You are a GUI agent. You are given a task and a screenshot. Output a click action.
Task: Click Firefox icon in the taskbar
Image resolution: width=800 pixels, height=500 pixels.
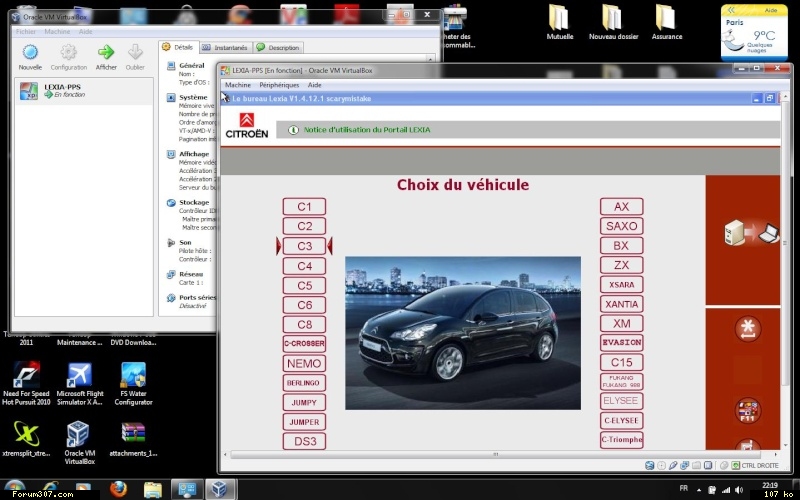point(119,489)
